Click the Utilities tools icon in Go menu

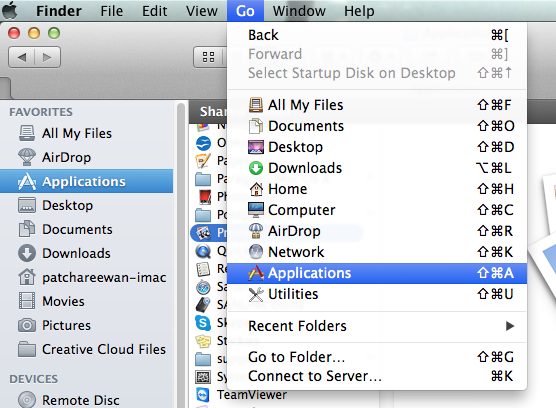point(256,294)
